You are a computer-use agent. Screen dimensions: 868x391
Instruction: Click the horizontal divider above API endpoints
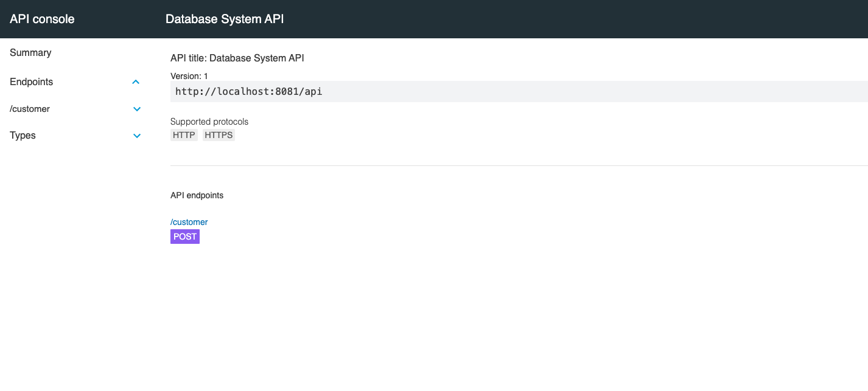[517, 165]
